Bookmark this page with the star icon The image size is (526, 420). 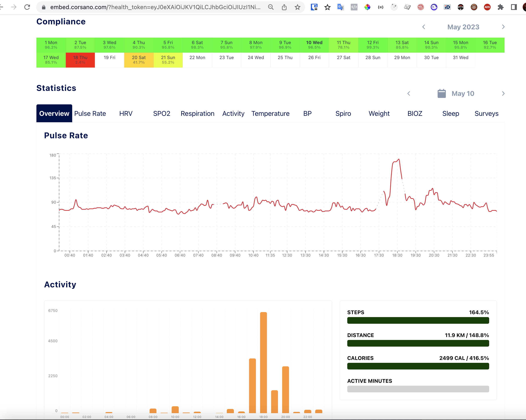point(297,7)
